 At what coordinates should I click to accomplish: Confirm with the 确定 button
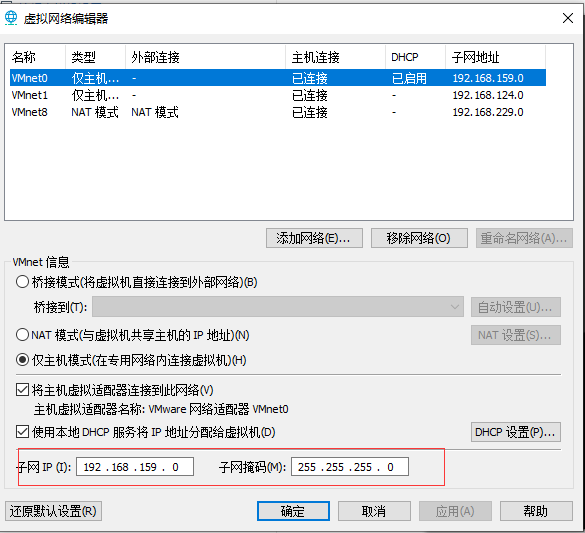tap(293, 511)
